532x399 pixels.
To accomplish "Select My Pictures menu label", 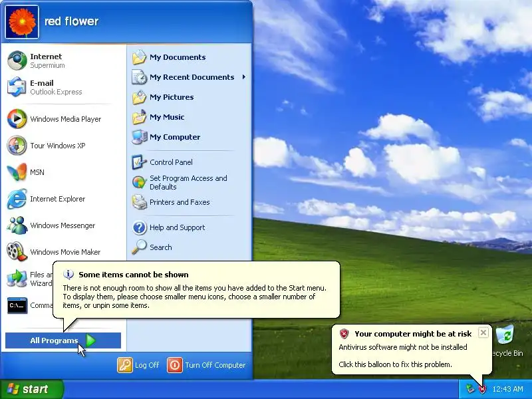I will pyautogui.click(x=172, y=97).
